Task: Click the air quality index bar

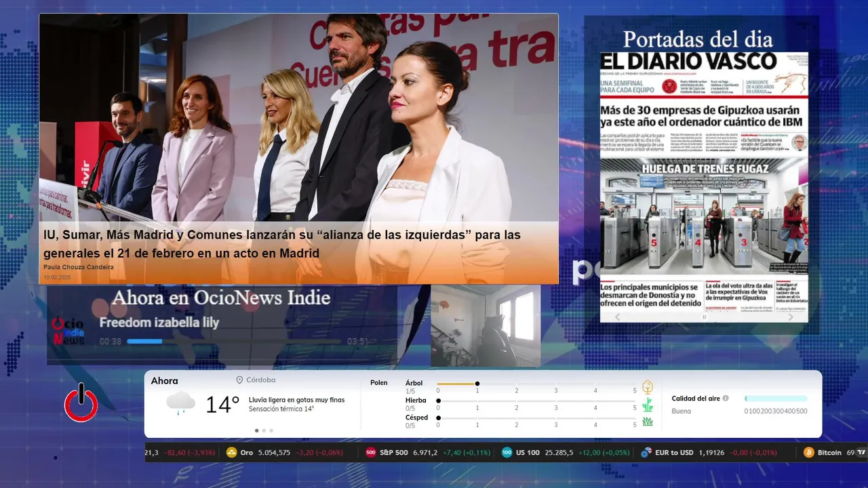Action: [776, 399]
